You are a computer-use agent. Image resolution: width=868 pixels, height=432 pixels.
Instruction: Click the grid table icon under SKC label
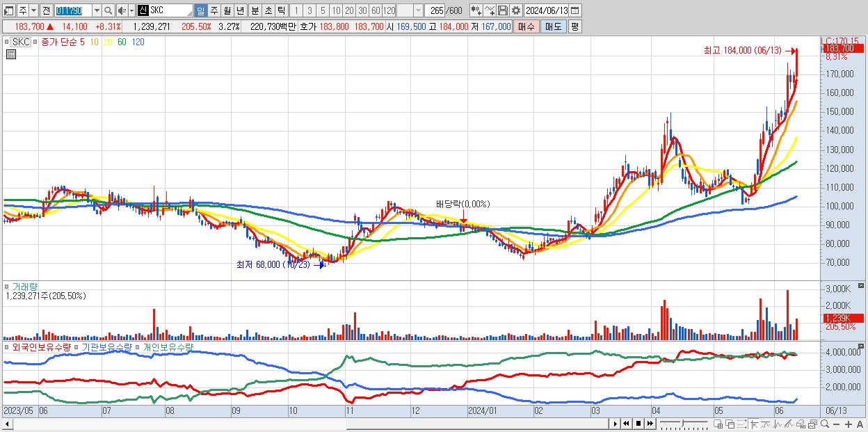pyautogui.click(x=10, y=55)
